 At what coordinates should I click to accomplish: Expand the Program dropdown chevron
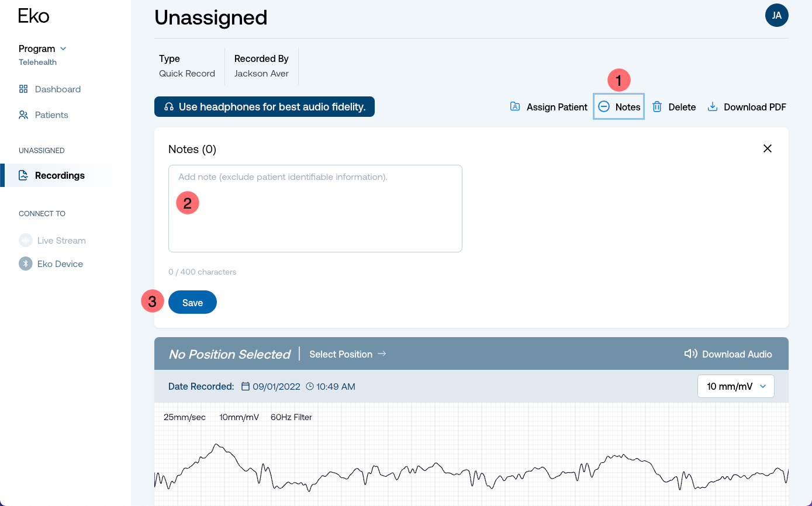(63, 48)
